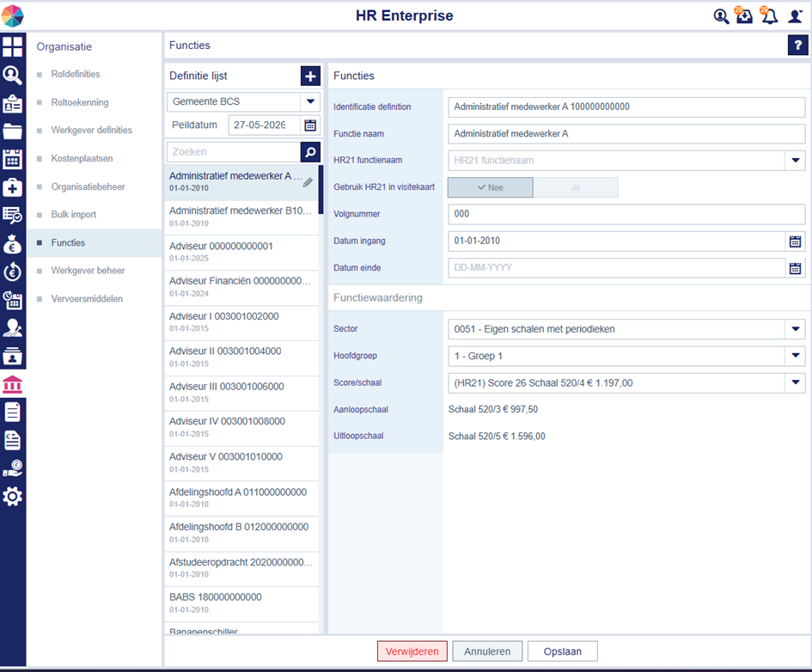Select BABS 180000000000 in list
The image size is (812, 672).
click(x=241, y=603)
